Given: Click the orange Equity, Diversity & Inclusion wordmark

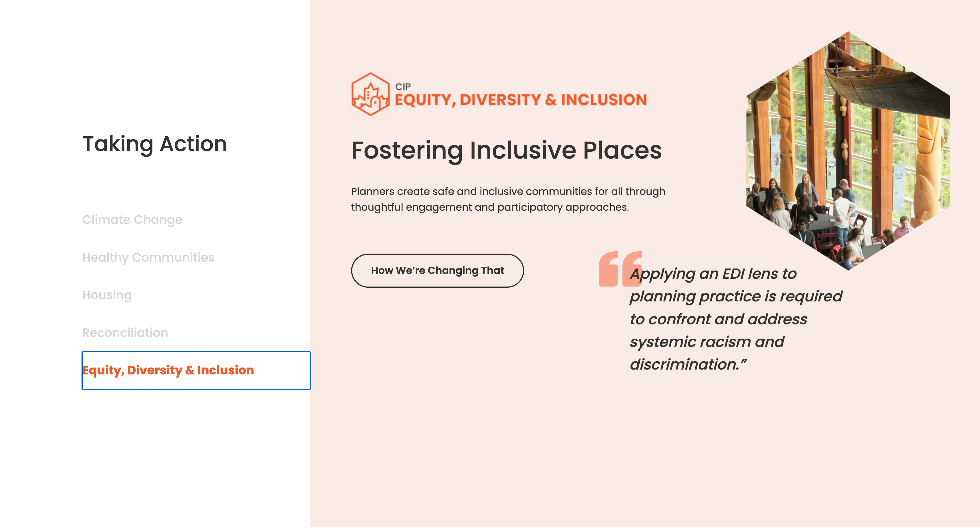Looking at the screenshot, I should [x=520, y=100].
